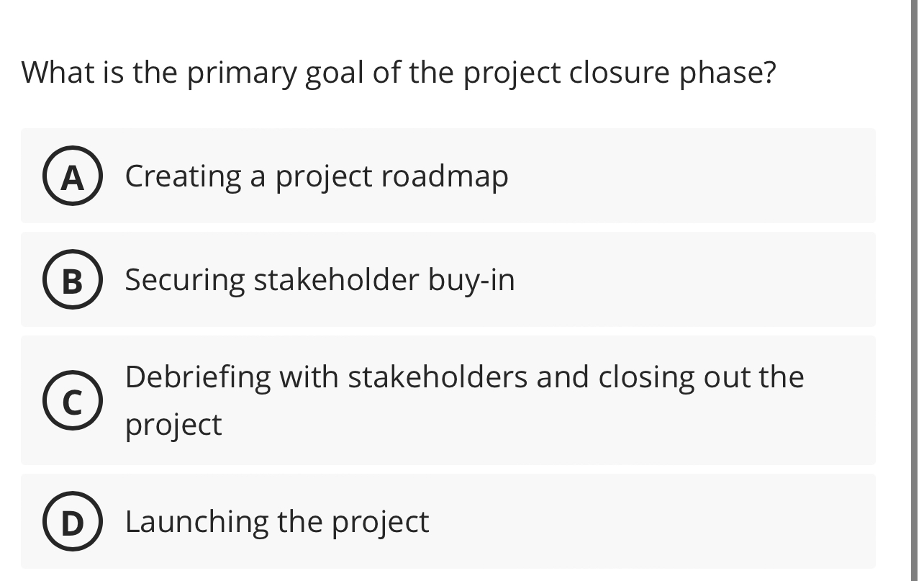Click the word 'project' under option C

pyautogui.click(x=173, y=425)
